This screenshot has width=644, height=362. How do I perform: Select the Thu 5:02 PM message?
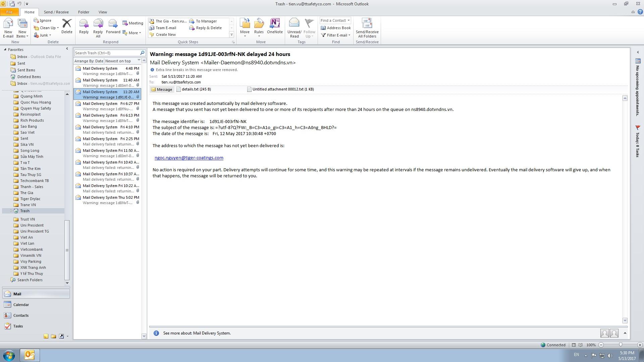coord(107,200)
